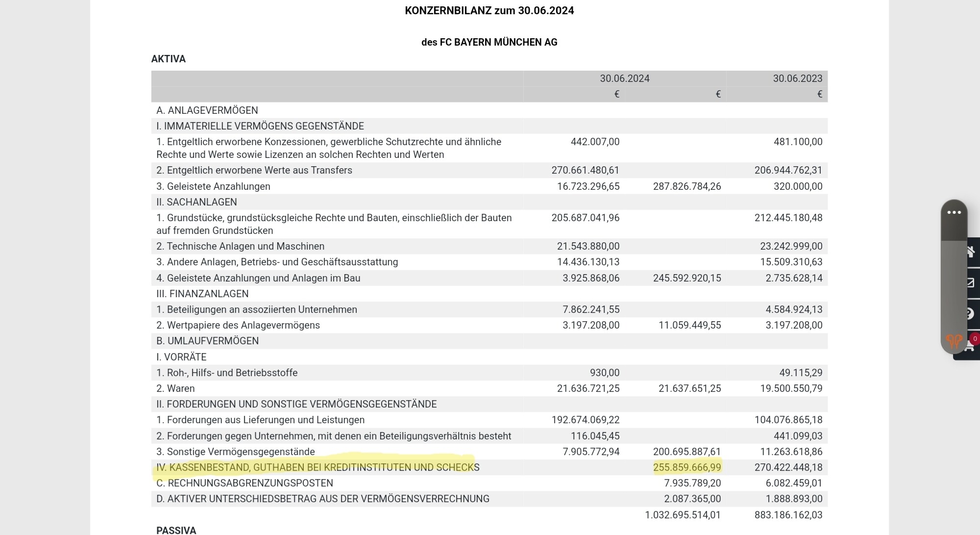Viewport: 980px width, 535px height.
Task: Click the subtotal 21.637.651,25
Action: (690, 388)
